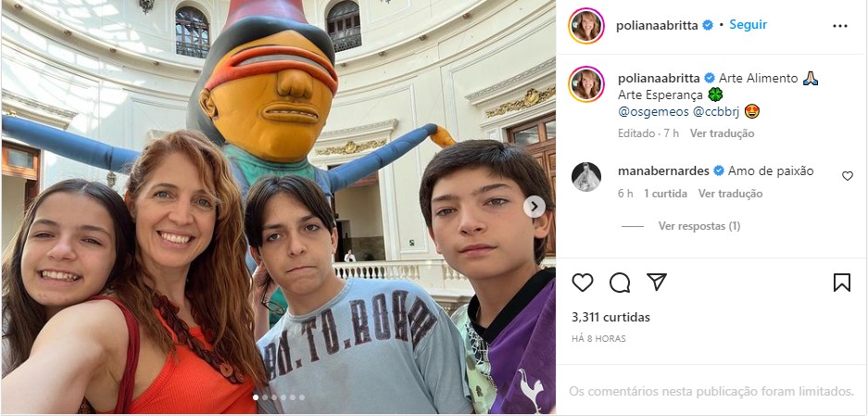The image size is (868, 416).
Task: Like manabernardes' comment with small heart
Action: tap(848, 176)
